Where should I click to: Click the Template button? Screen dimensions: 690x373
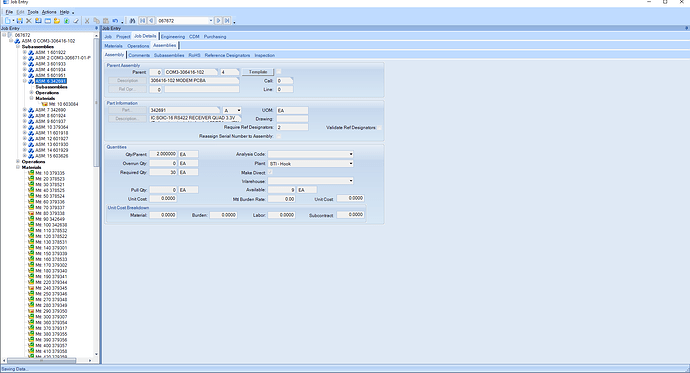pos(258,72)
